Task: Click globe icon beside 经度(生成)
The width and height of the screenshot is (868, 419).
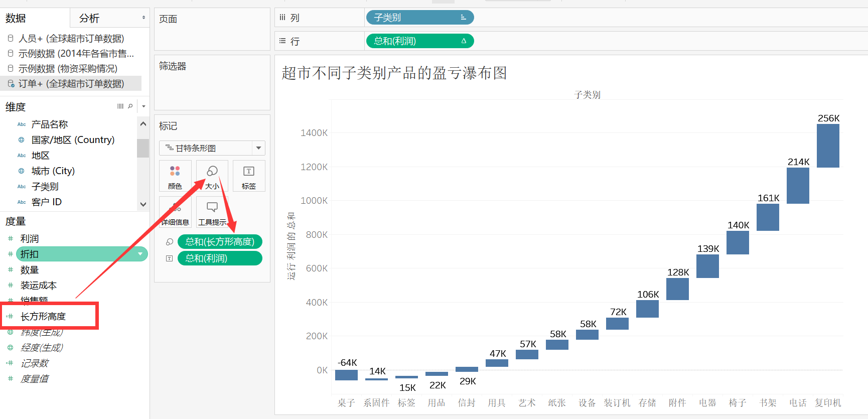Action: 11,348
